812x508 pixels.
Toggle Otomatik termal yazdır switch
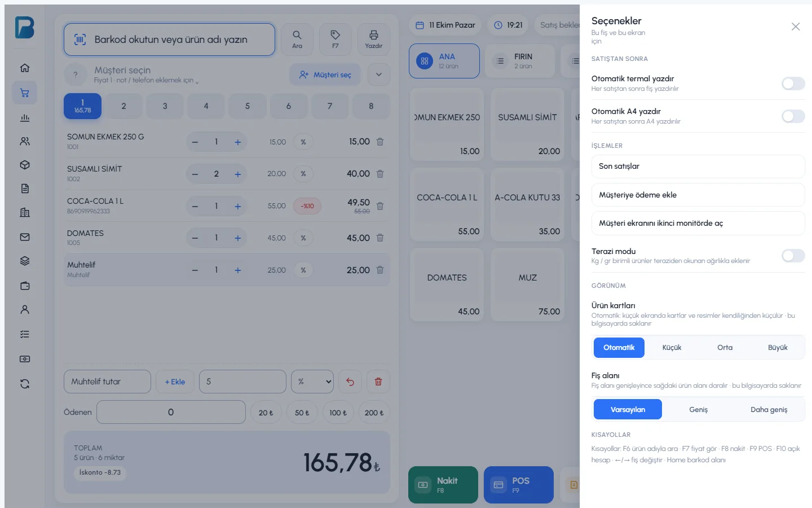pos(793,84)
